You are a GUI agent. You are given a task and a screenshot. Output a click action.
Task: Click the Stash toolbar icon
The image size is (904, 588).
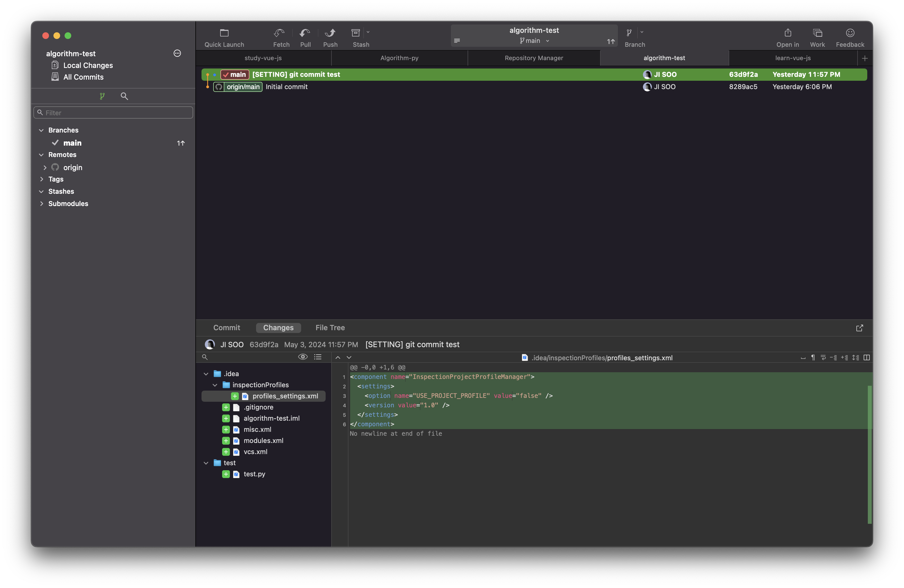point(355,33)
